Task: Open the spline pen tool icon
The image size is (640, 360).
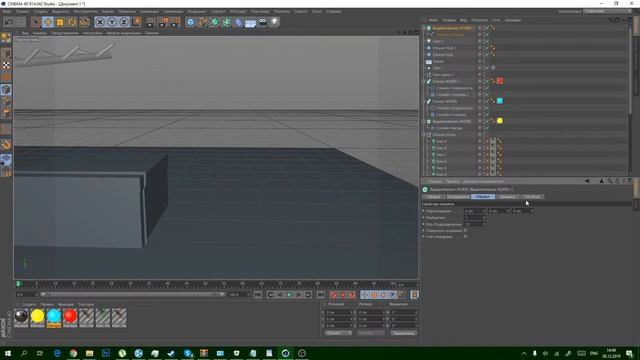Action: click(x=202, y=22)
